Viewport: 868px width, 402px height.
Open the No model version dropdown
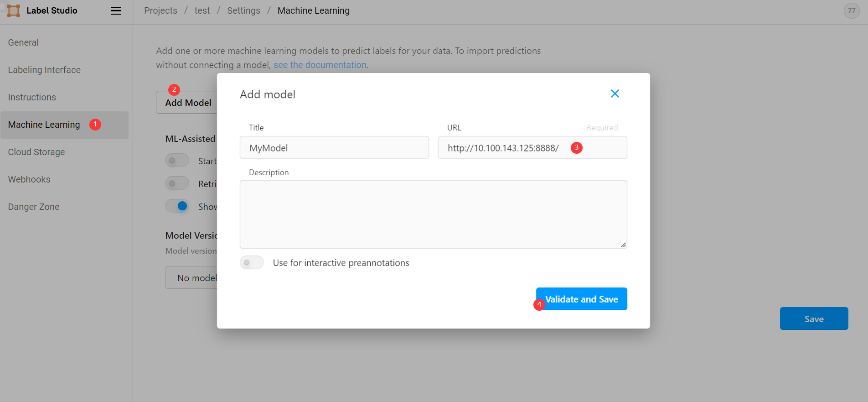191,277
